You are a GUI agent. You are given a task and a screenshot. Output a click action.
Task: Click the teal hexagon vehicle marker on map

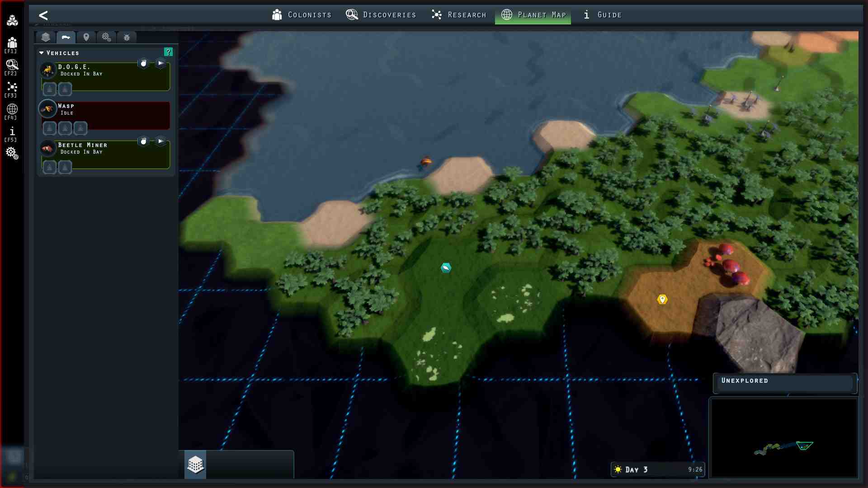[446, 268]
